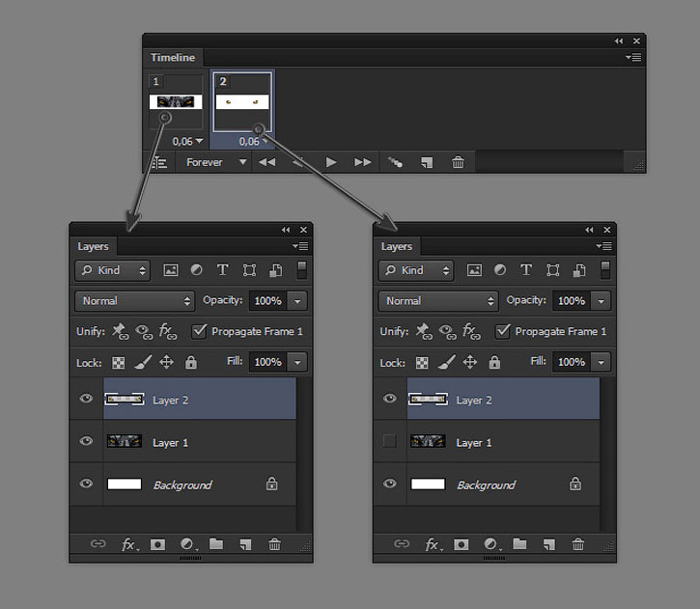Delete selected frame with Timeline trash icon
This screenshot has height=609, width=700.
[458, 162]
